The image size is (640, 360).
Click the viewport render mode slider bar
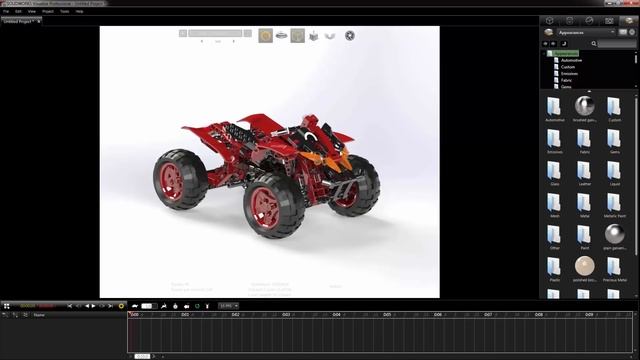pyautogui.click(x=215, y=33)
